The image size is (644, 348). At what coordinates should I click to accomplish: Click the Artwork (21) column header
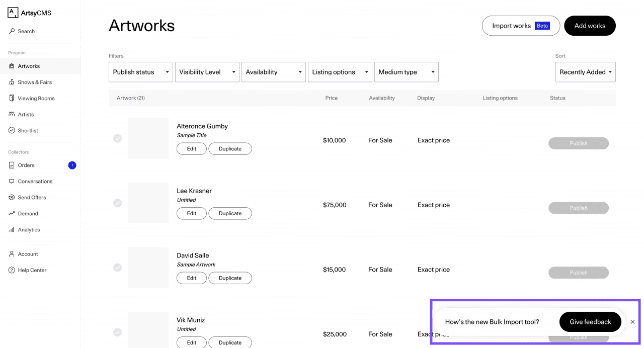pos(131,98)
